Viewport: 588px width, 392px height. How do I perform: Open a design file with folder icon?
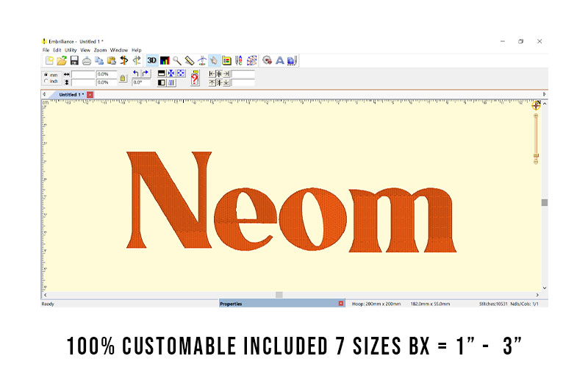pyautogui.click(x=62, y=60)
